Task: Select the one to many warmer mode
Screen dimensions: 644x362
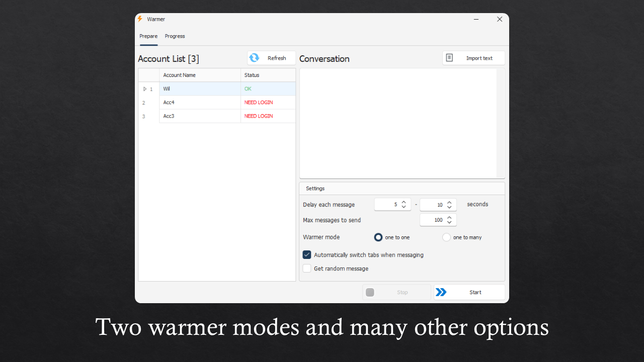Action: pyautogui.click(x=446, y=237)
